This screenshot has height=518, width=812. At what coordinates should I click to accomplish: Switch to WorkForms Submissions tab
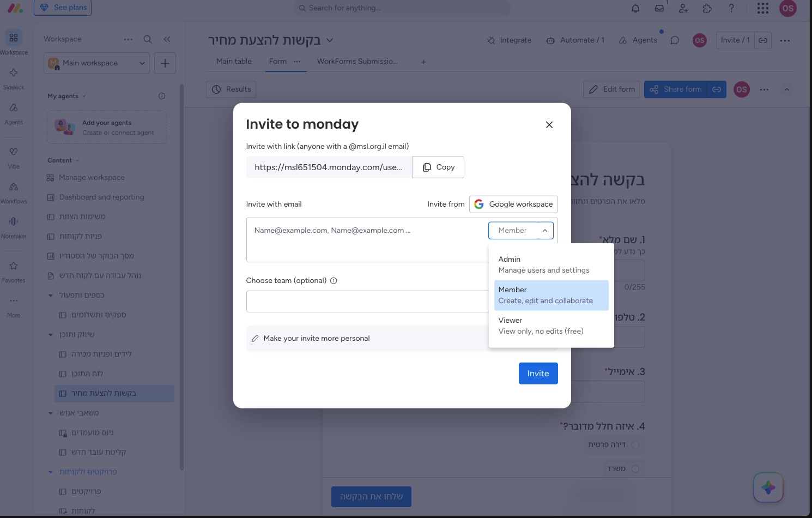click(x=357, y=62)
